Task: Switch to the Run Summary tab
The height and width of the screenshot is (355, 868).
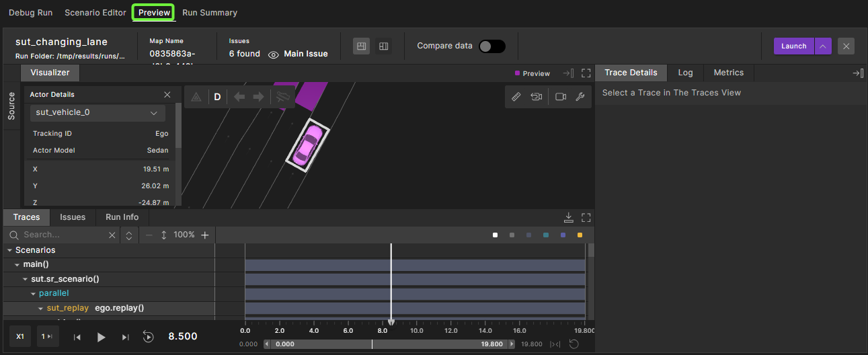Action: point(210,13)
